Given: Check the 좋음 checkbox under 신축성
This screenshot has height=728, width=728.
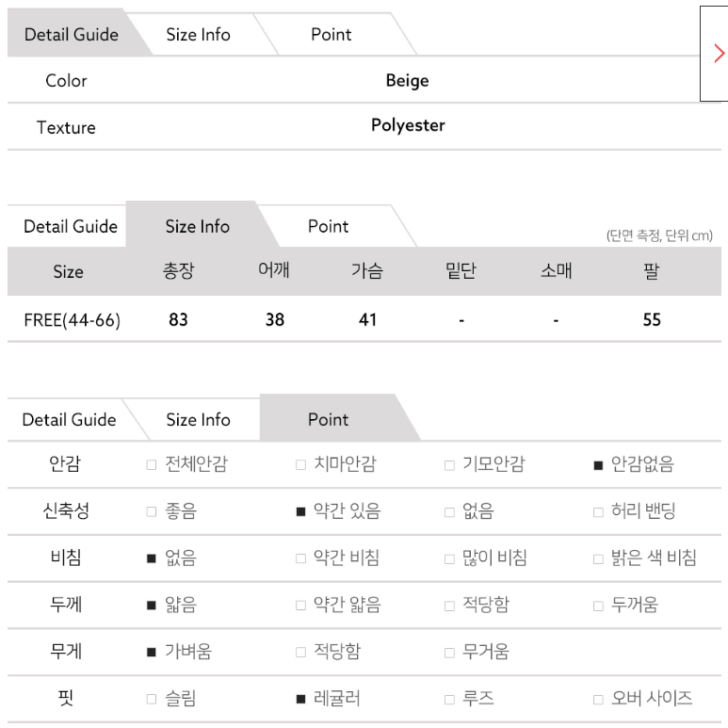Looking at the screenshot, I should coord(152,511).
